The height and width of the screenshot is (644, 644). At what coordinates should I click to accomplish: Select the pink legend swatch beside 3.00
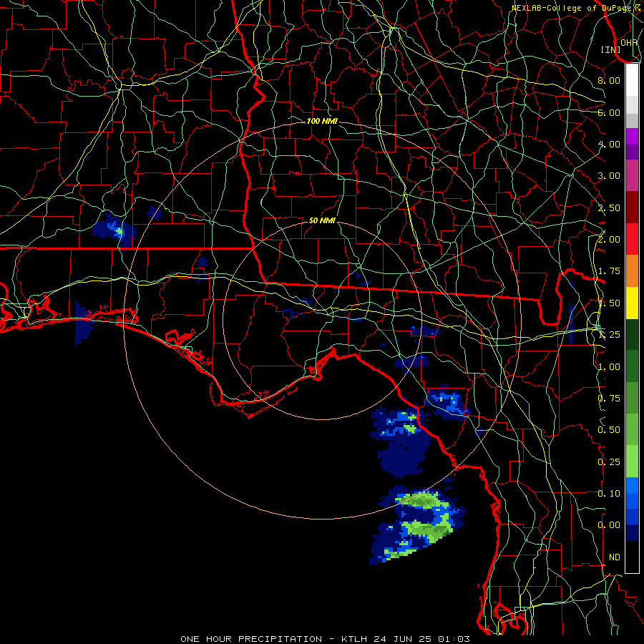click(x=632, y=176)
